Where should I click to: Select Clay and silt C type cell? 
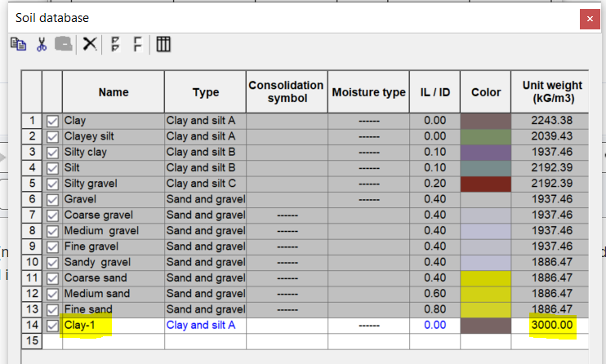[205, 184]
